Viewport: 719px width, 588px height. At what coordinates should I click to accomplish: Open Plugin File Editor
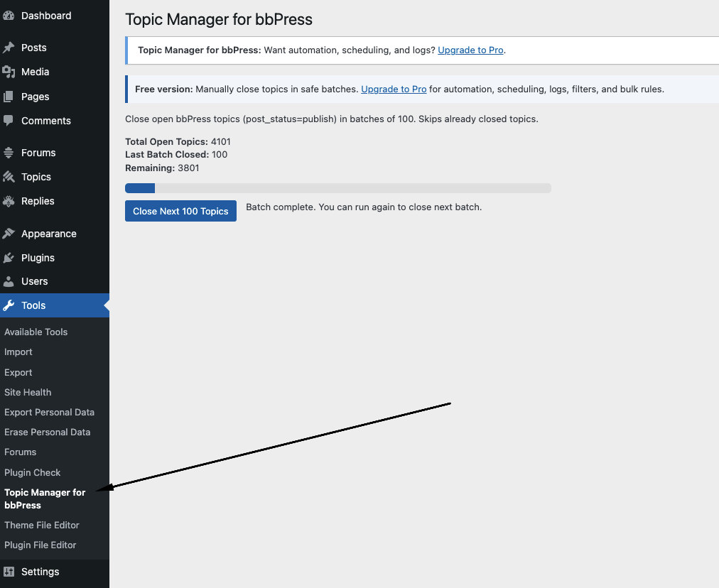point(40,545)
